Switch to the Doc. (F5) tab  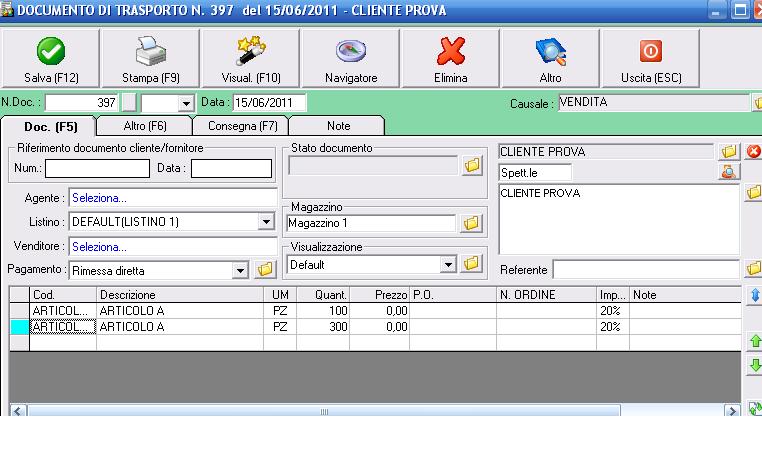pyautogui.click(x=51, y=127)
